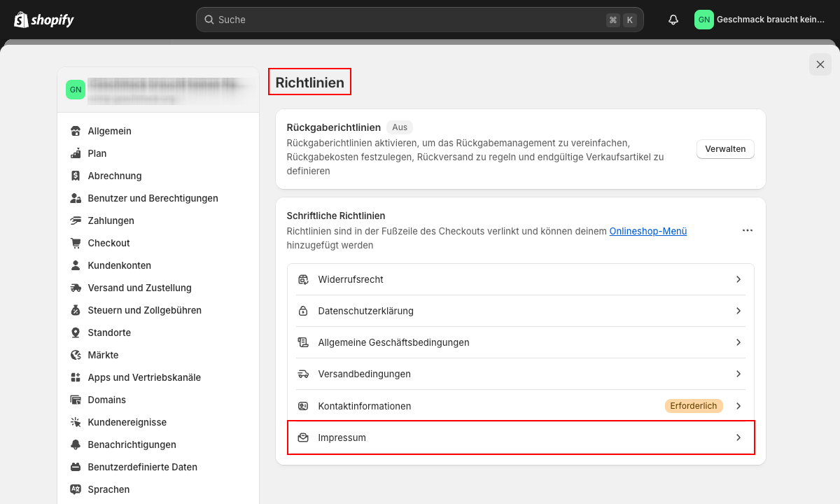Follow the Onlineshop-Menü link
Viewport: 840px width, 504px height.
(x=647, y=231)
